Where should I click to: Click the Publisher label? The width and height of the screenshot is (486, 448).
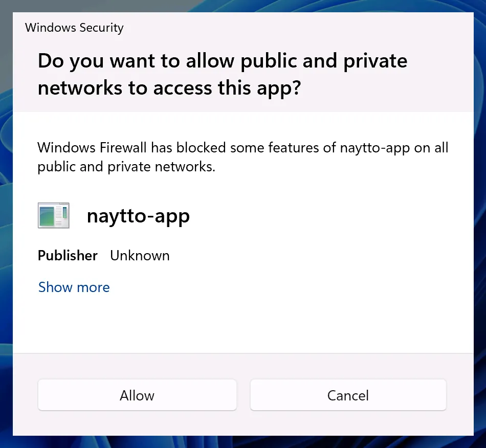coord(68,256)
